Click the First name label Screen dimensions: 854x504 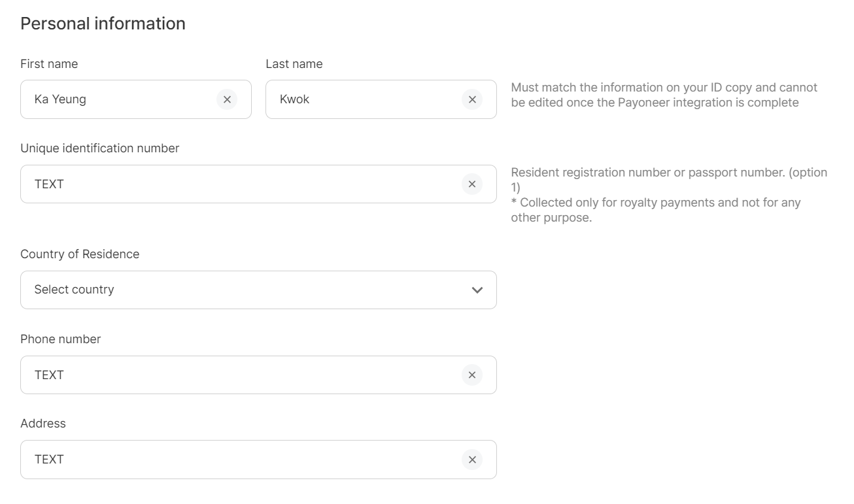49,64
